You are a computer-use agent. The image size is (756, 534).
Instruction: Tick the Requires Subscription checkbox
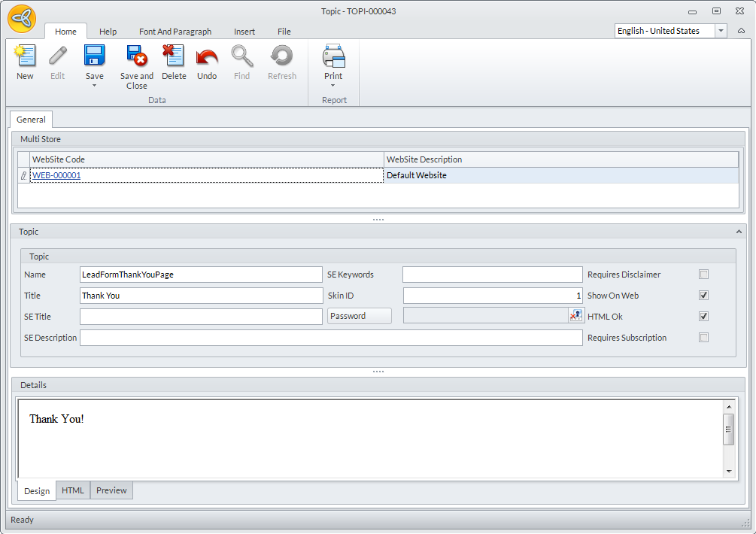(x=703, y=338)
